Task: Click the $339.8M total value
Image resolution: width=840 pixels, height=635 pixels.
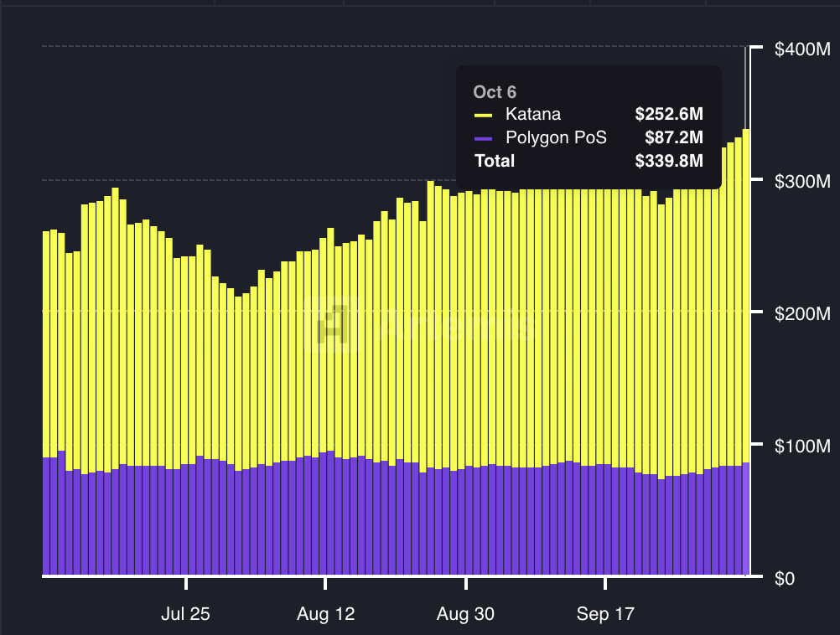Action: (x=669, y=161)
